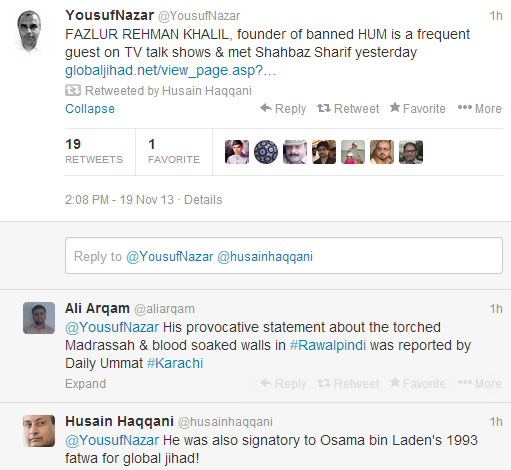Open tweet Details link
Viewport: 511px width, 470px height.
coord(203,200)
